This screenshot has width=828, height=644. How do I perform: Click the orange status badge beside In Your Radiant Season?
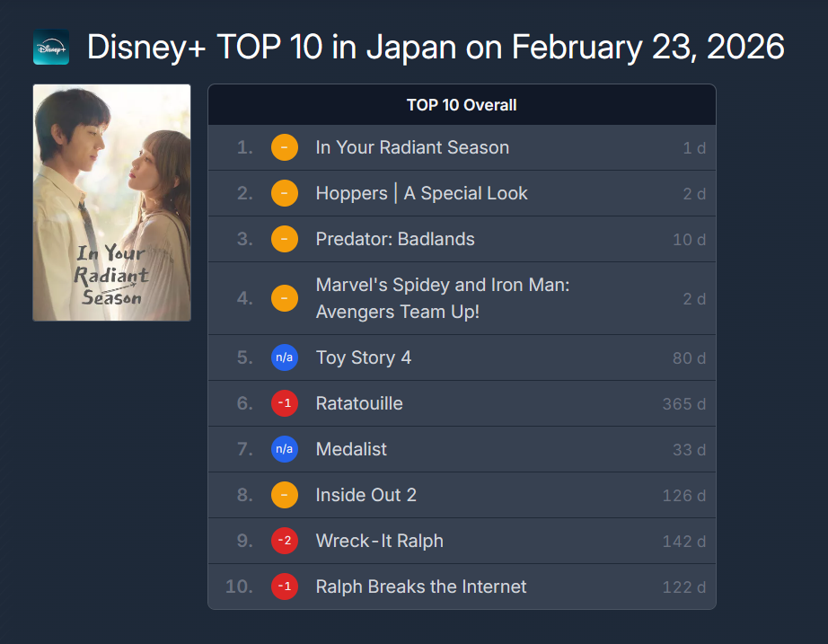pyautogui.click(x=285, y=147)
